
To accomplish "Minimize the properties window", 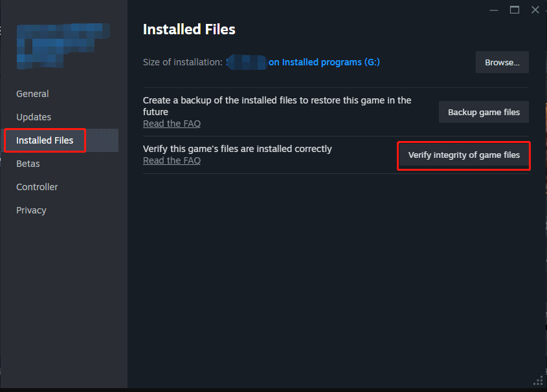I will pos(494,10).
